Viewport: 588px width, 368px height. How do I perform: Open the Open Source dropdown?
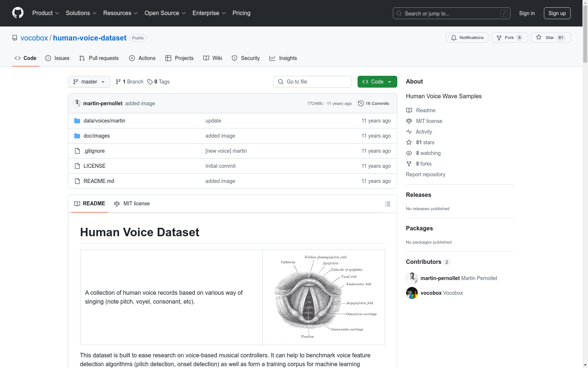coord(165,13)
